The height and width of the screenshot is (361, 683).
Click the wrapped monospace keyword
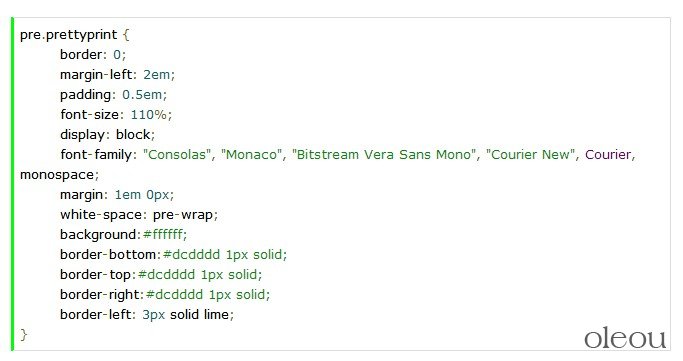[57, 175]
